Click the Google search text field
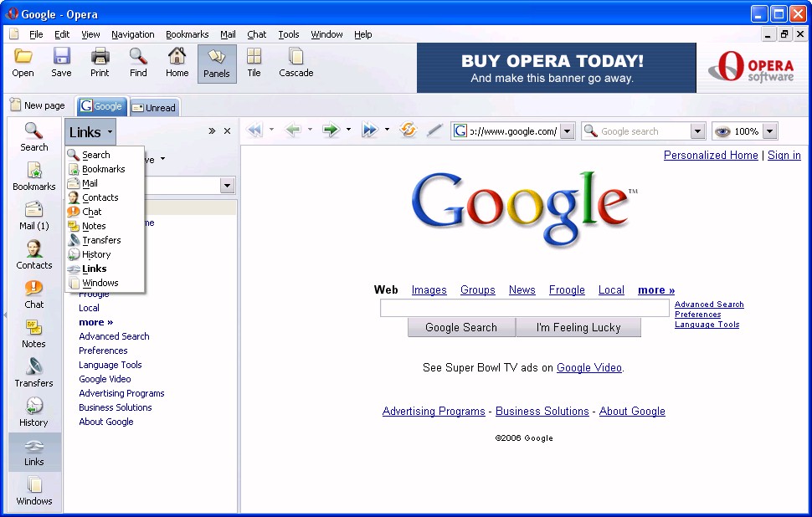Viewport: 812px width, 517px height. point(524,309)
